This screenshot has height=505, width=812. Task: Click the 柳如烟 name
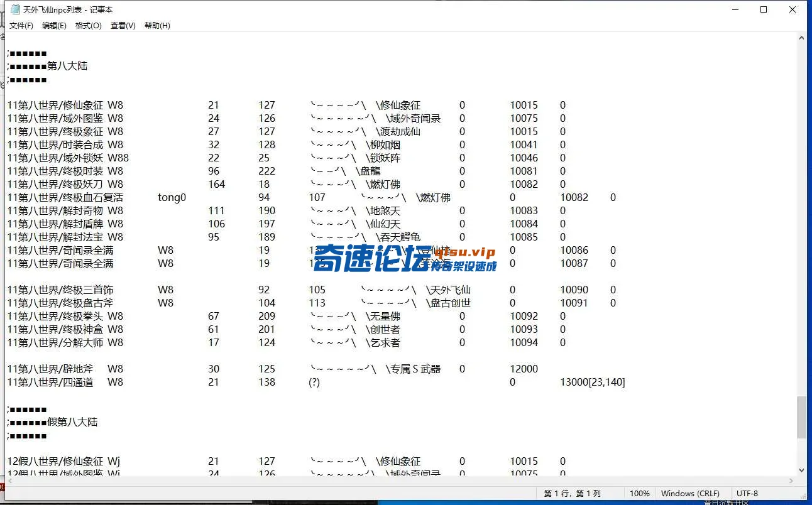(x=385, y=145)
